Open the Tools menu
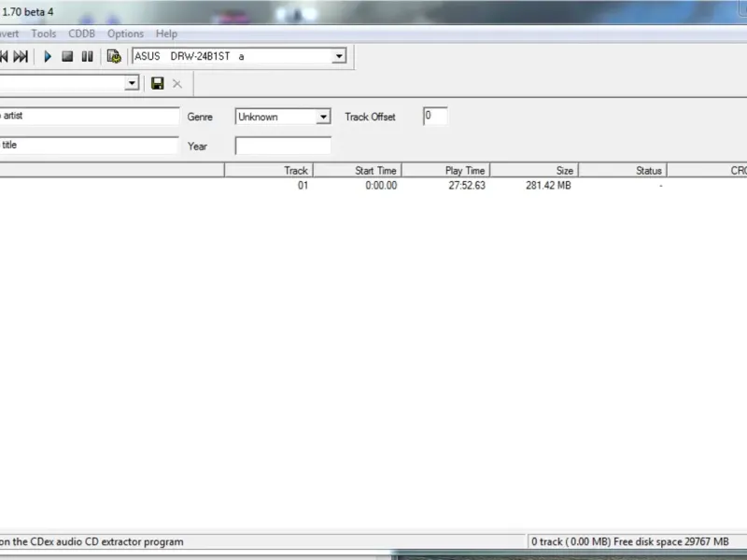Image resolution: width=747 pixels, height=560 pixels. point(44,34)
